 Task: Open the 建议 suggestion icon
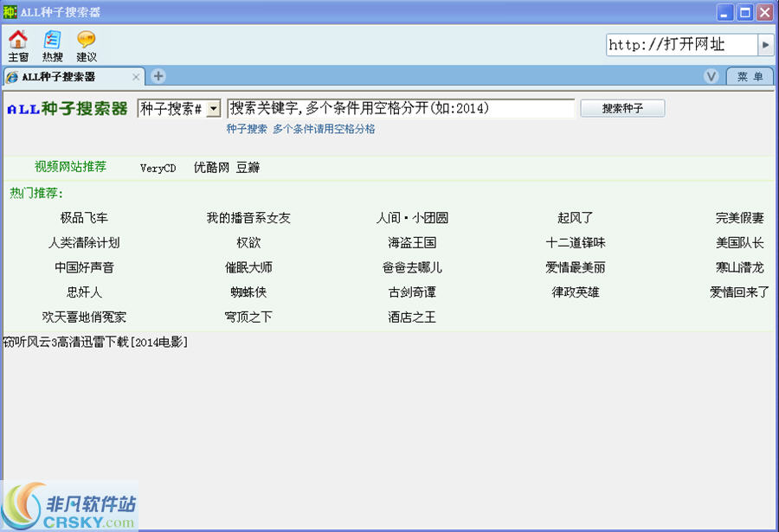(87, 46)
